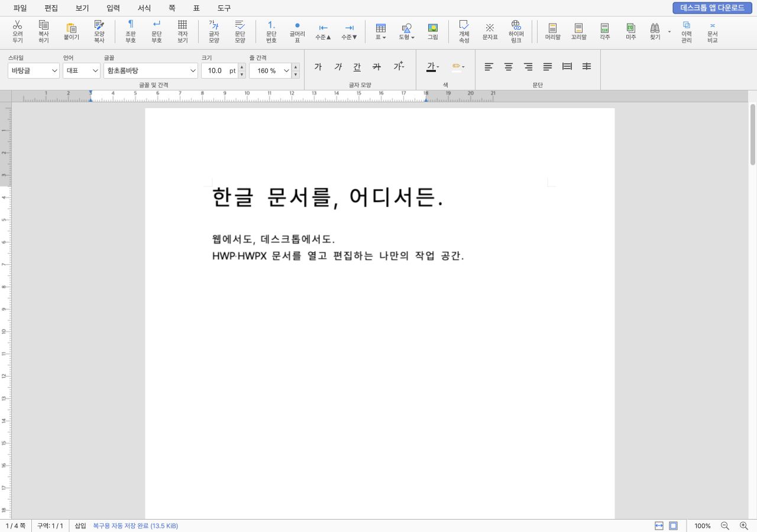The image size is (757, 532).
Task: Toggle 조판부호 control codes display
Action: click(x=131, y=31)
